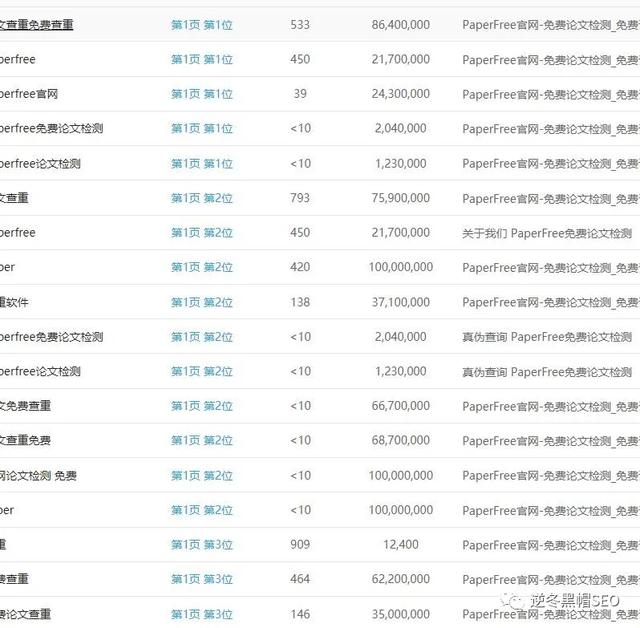Click the <10 index in the 68,700,000 row

coord(300,440)
